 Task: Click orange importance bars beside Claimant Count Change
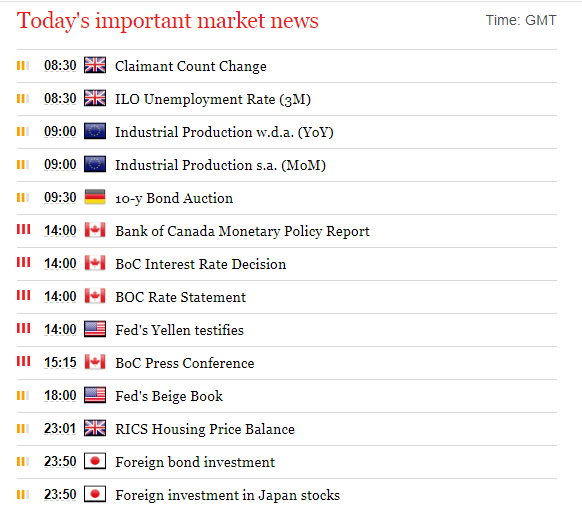pyautogui.click(x=23, y=65)
